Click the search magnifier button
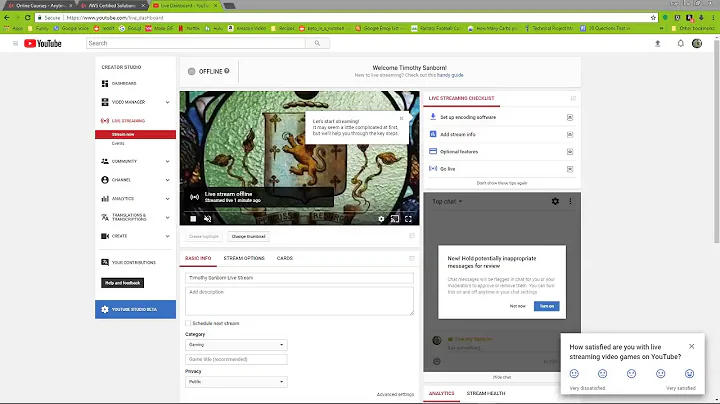 point(317,43)
